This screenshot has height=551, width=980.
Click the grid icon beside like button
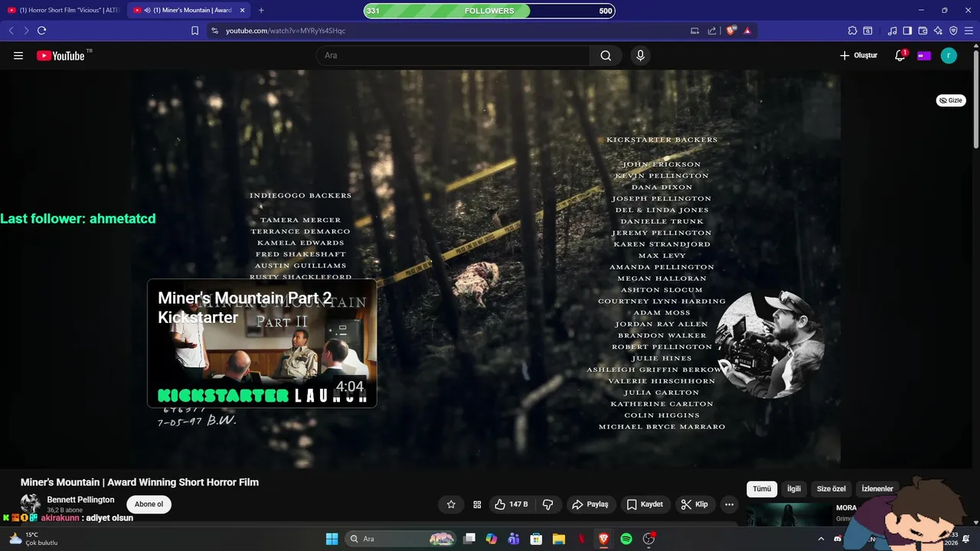click(477, 504)
